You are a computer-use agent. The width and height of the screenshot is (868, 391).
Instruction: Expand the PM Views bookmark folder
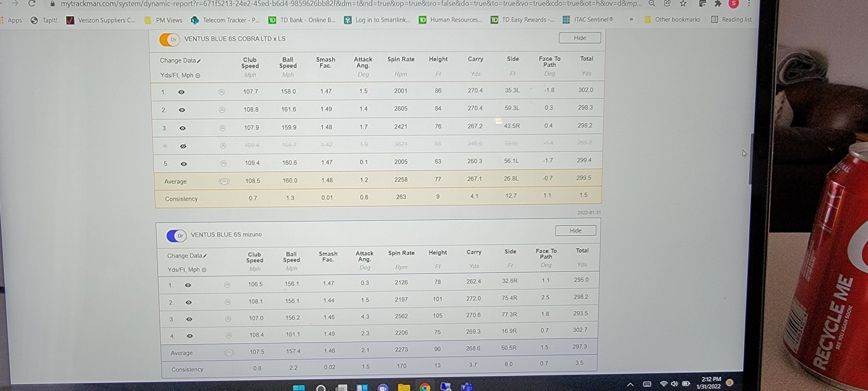tap(163, 20)
